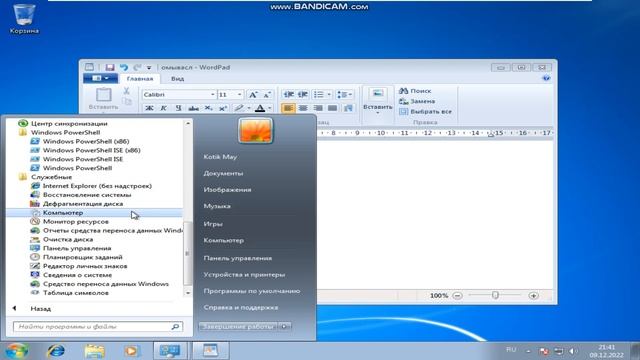Shrink font size with the small A button
The height and width of the screenshot is (360, 640).
tap(267, 95)
